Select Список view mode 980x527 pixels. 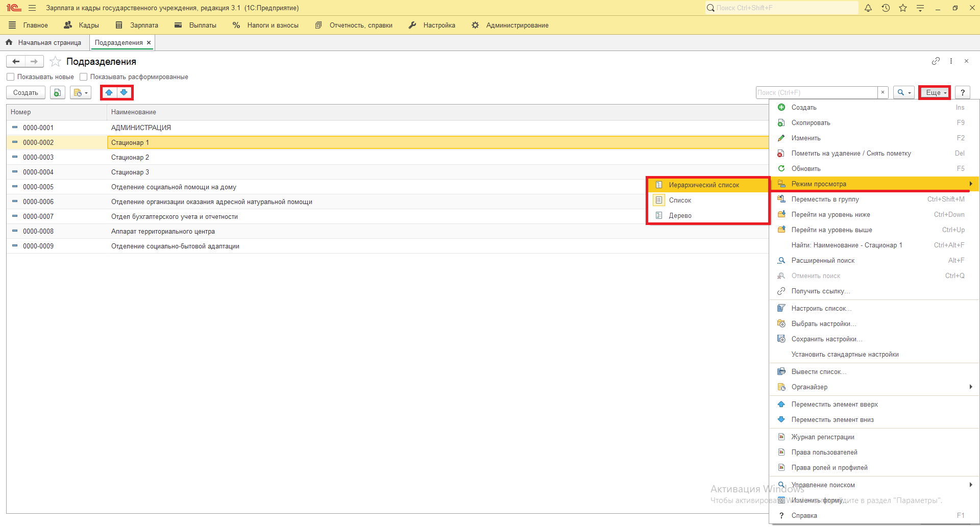(x=708, y=200)
